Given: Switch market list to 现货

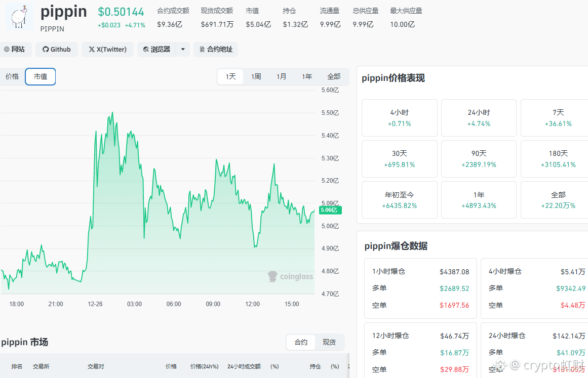Looking at the screenshot, I should [x=329, y=342].
